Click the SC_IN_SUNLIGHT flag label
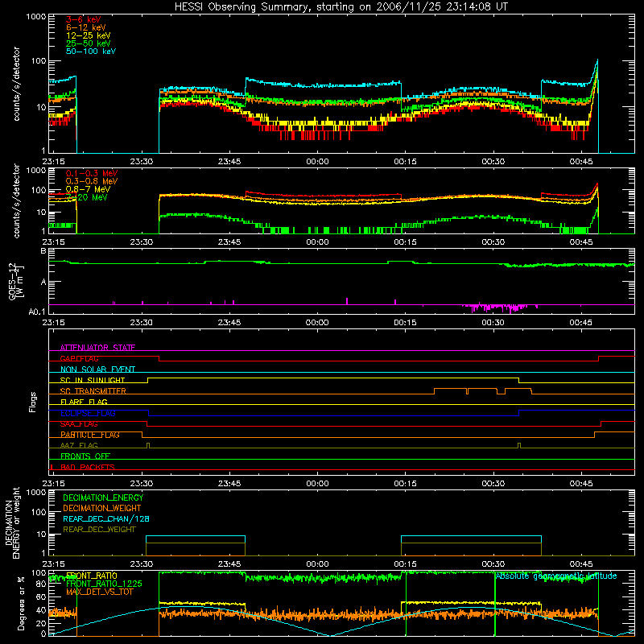 pos(93,380)
